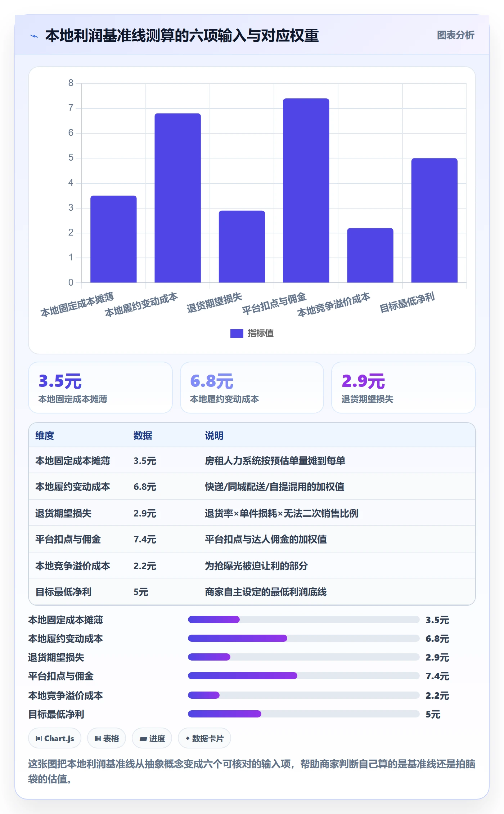Click the 本地履约变动成本 bar in chart
This screenshot has width=504, height=814.
(178, 198)
